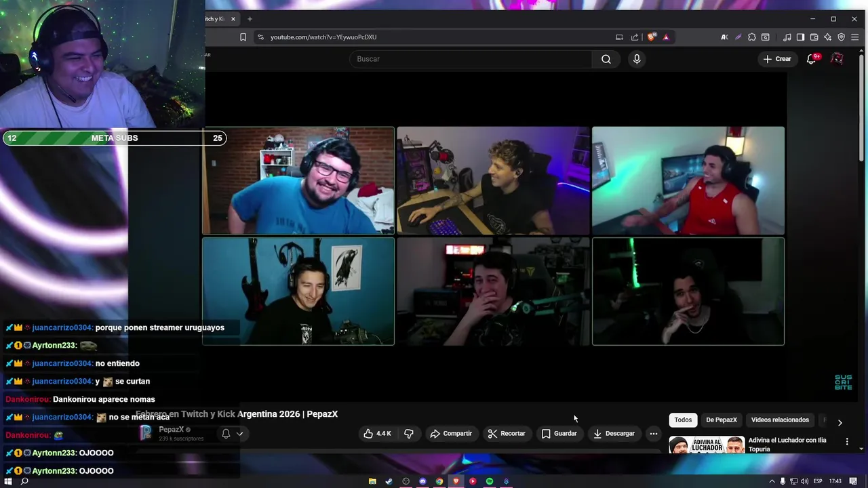Open File Explorer from the taskbar
The image size is (868, 488).
[x=372, y=481]
